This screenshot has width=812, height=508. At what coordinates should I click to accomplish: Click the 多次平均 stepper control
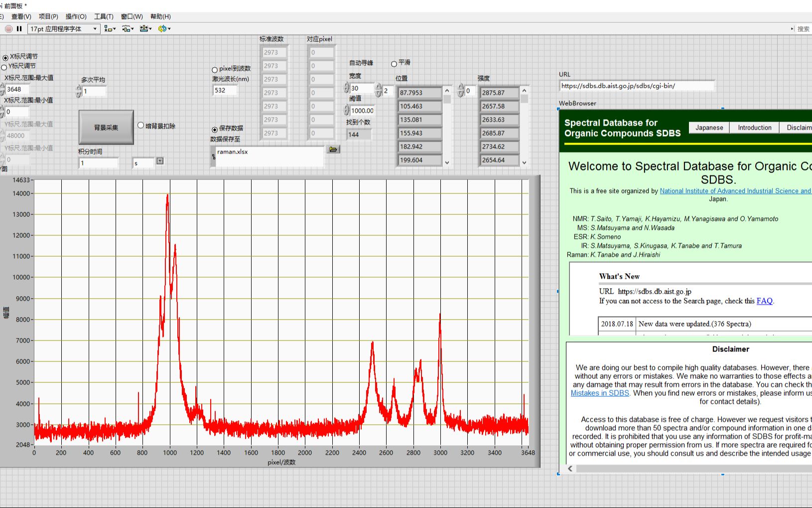79,91
